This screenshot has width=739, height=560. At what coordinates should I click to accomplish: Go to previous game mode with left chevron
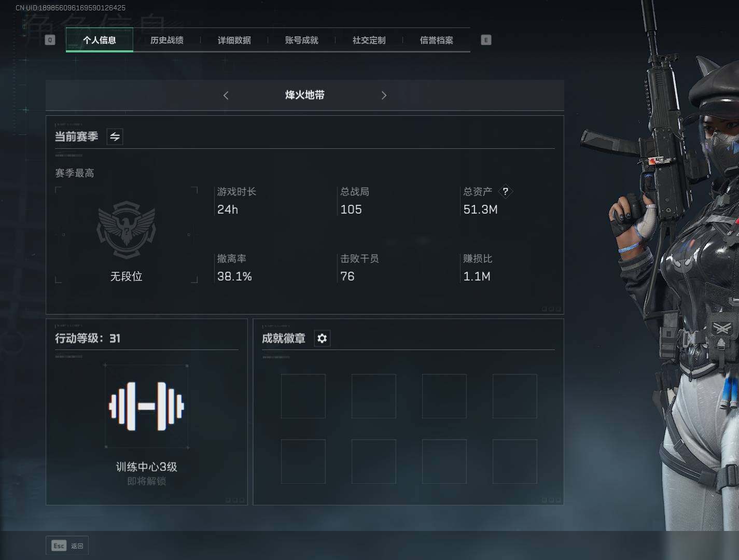pos(226,95)
